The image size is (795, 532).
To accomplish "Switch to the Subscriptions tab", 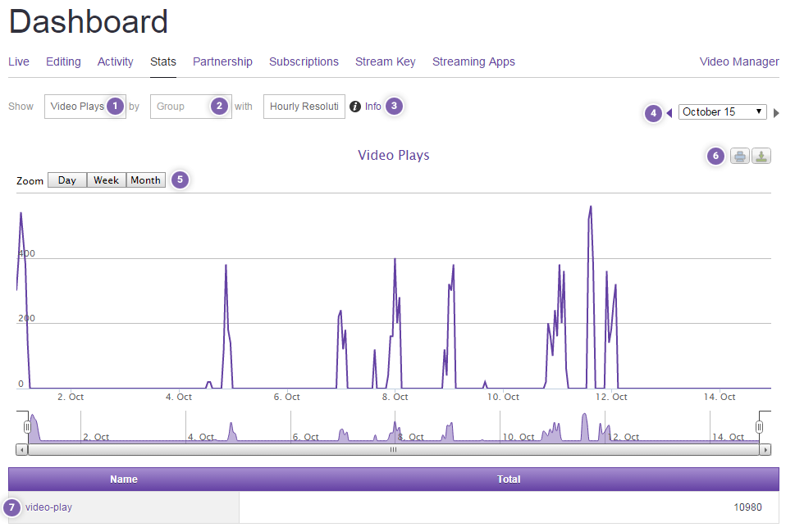I will pyautogui.click(x=304, y=61).
